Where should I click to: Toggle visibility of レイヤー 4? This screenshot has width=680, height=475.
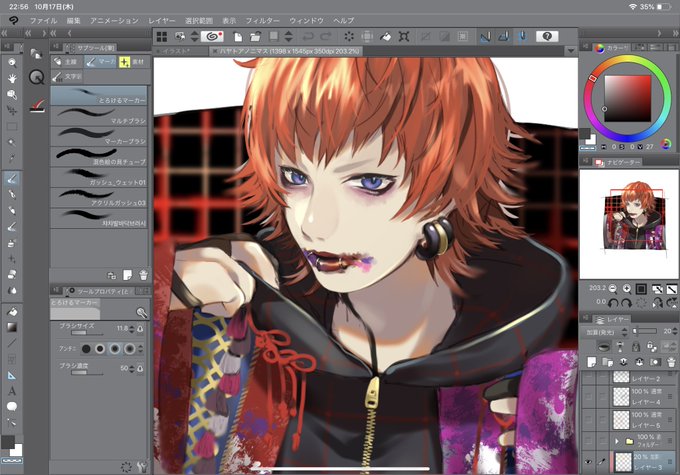click(588, 396)
